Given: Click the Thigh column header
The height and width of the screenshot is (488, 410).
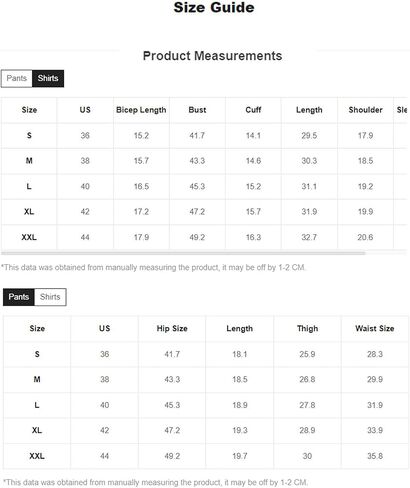Looking at the screenshot, I should (x=307, y=329).
